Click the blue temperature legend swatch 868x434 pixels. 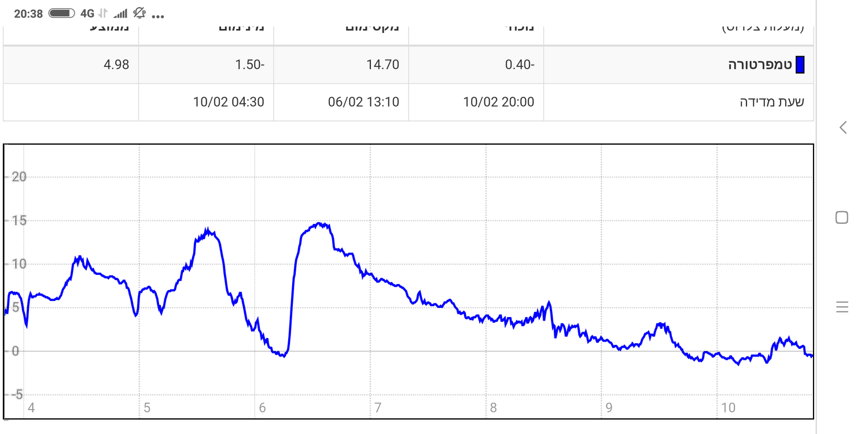[800, 65]
